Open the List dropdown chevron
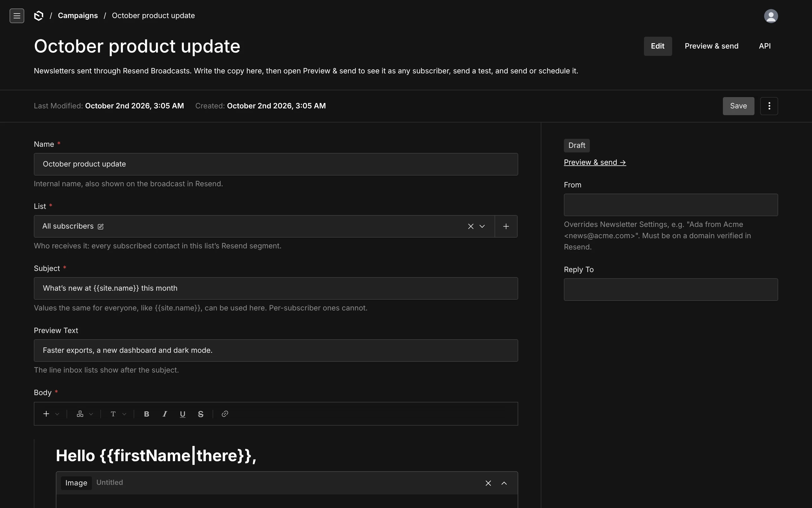 (x=482, y=226)
